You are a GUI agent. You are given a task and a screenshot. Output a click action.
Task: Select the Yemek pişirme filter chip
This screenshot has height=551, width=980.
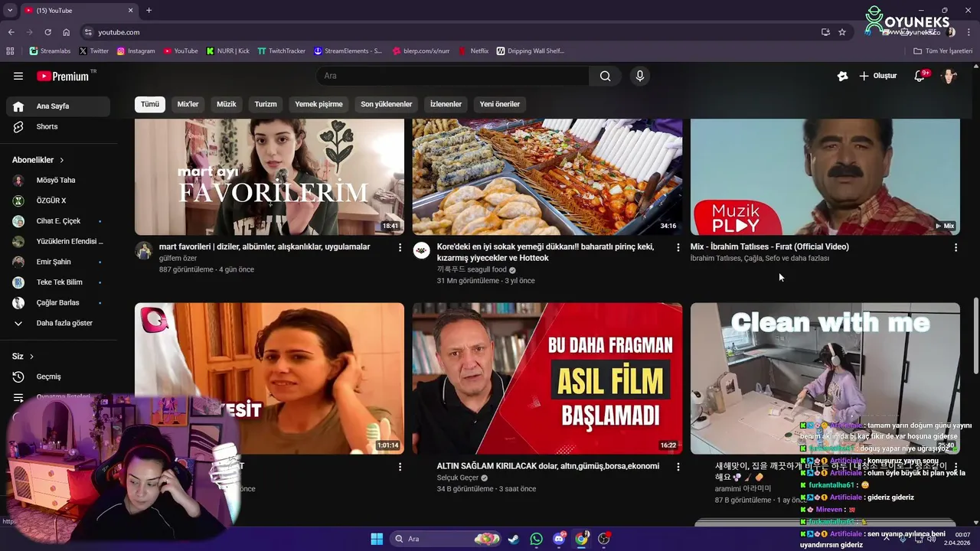click(x=318, y=104)
